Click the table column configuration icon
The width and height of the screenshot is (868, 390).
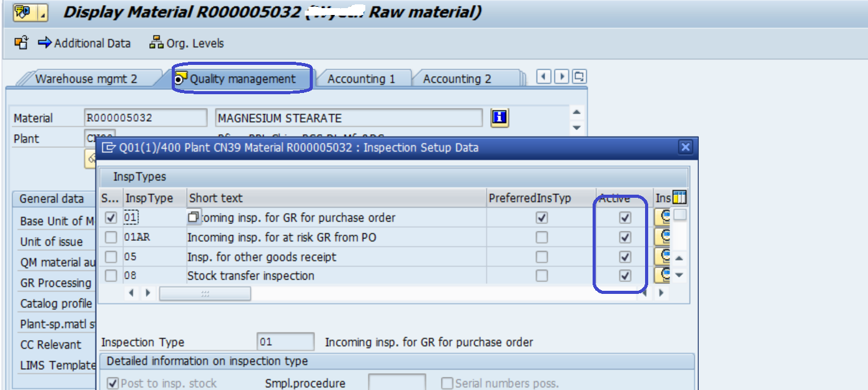(x=679, y=198)
